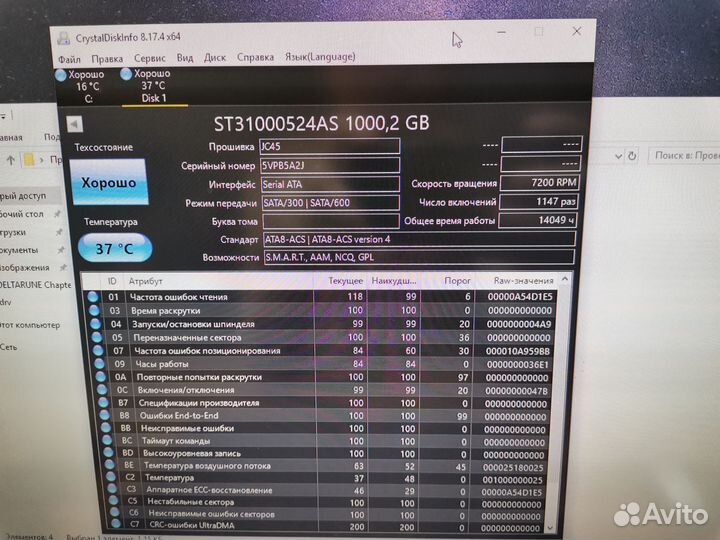The height and width of the screenshot is (540, 720).
Task: Open the Файл menu
Action: click(x=69, y=59)
